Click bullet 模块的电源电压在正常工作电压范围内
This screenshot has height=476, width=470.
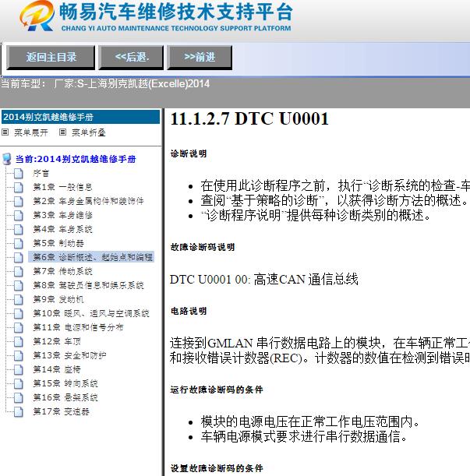[x=310, y=421]
